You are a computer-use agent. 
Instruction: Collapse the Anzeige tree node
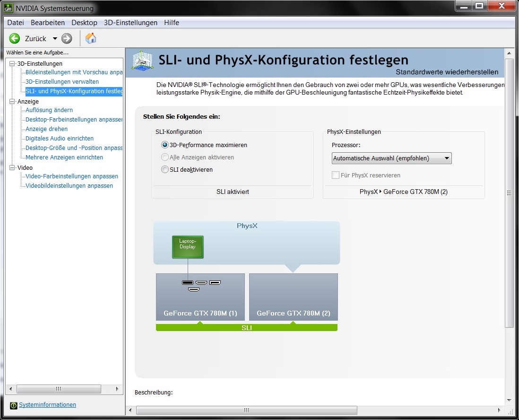12,101
